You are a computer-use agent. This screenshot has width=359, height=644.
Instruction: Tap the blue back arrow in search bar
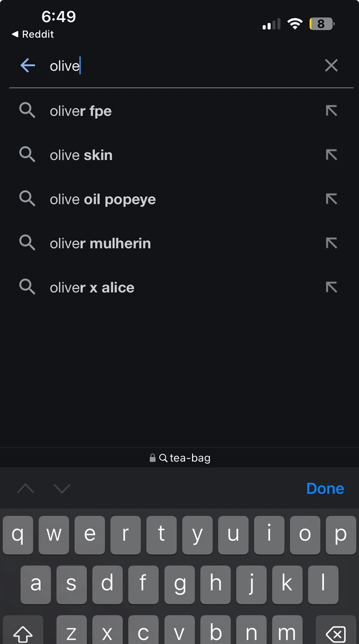[x=28, y=66]
